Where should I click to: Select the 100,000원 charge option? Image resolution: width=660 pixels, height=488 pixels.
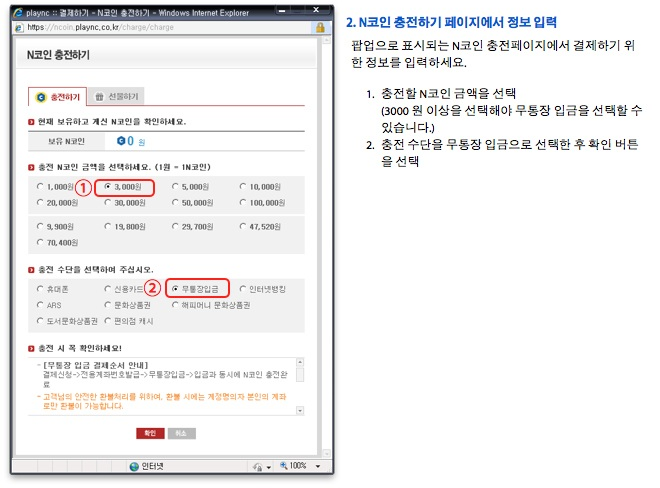(243, 203)
